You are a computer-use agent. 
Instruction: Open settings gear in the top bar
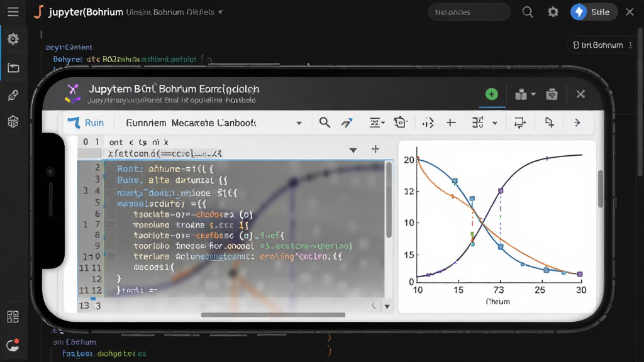click(553, 12)
